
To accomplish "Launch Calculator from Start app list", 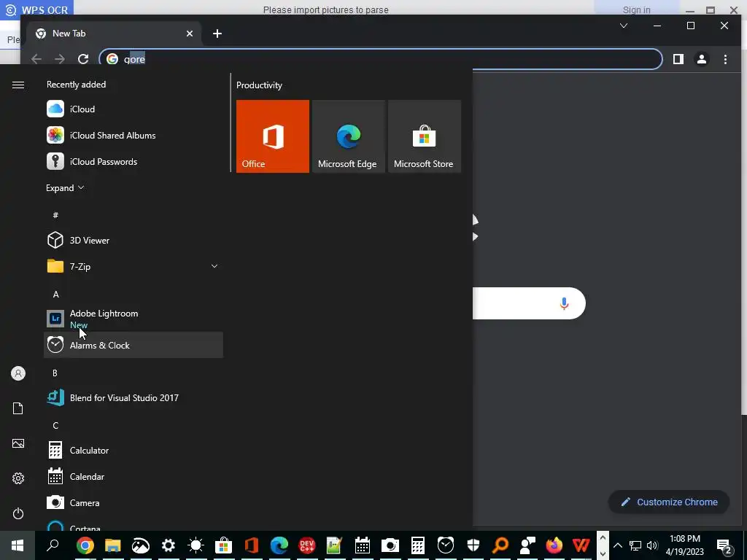I will pos(133,450).
